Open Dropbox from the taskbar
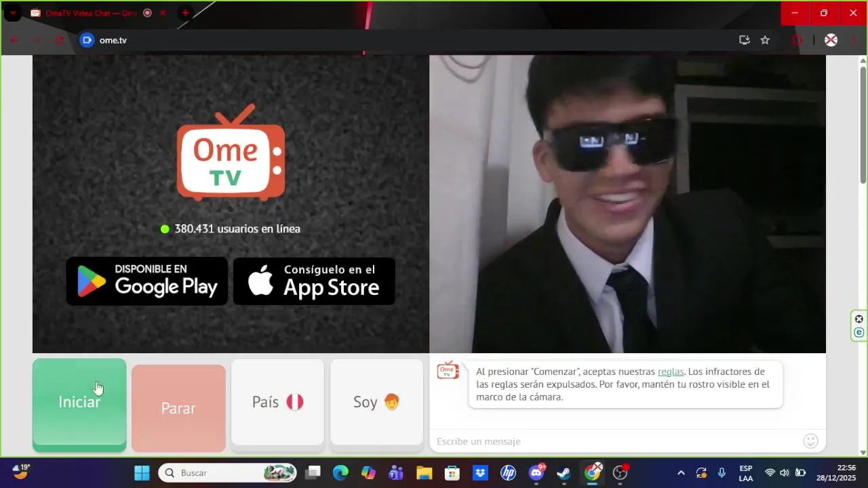 point(480,472)
